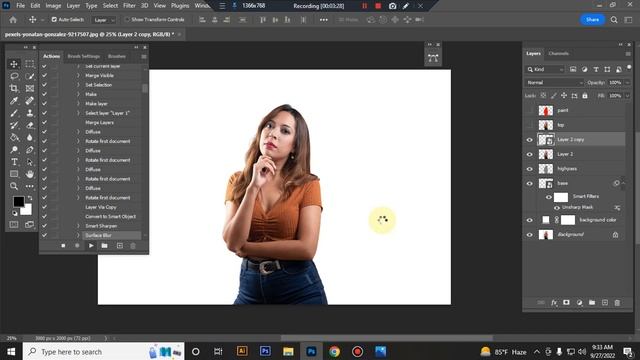The image size is (640, 360).
Task: Hide the Background layer
Action: (x=530, y=235)
